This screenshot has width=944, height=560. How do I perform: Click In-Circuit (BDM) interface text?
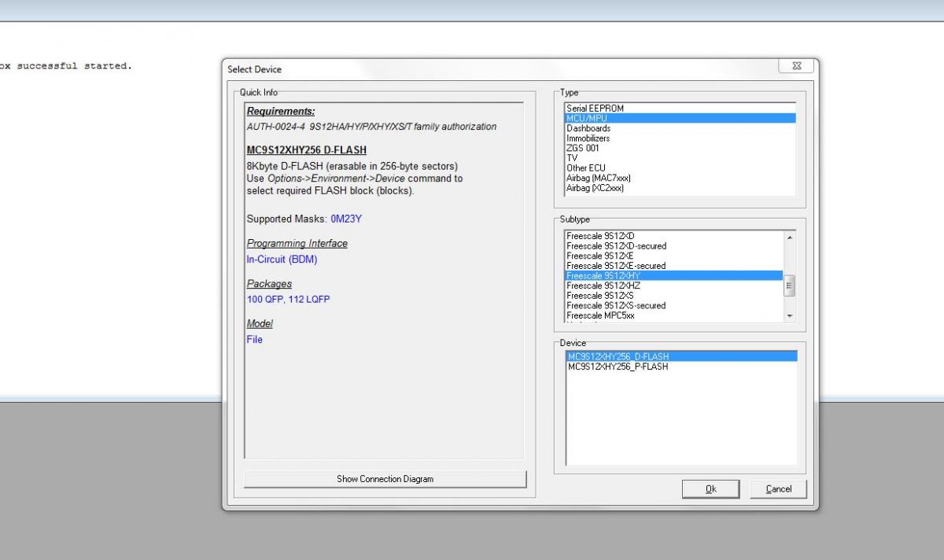(x=282, y=260)
